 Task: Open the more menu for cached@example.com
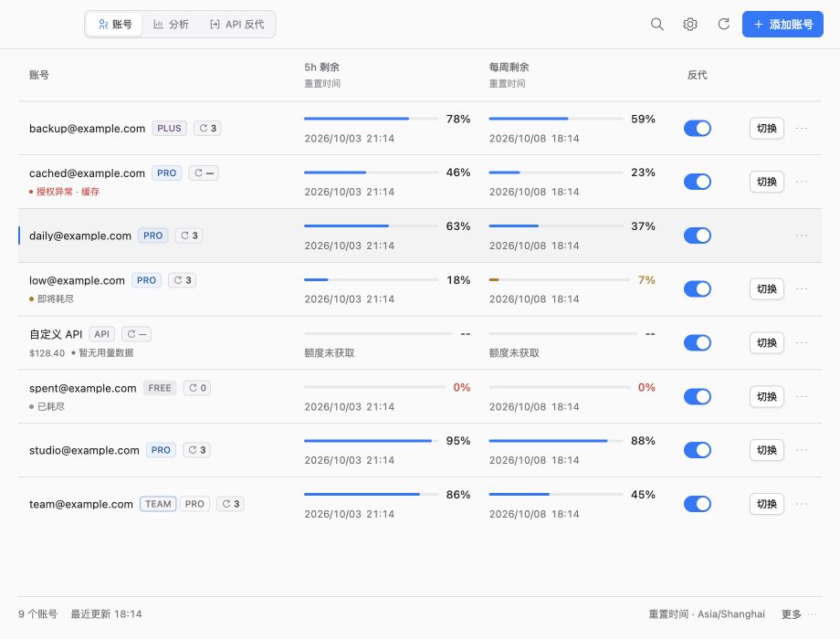tap(802, 182)
